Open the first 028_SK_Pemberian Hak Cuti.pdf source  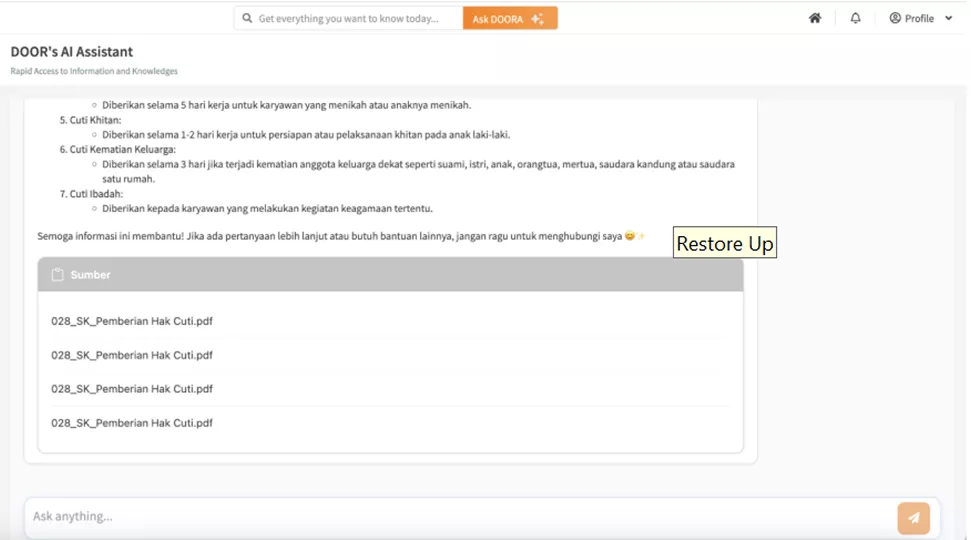pyautogui.click(x=132, y=321)
